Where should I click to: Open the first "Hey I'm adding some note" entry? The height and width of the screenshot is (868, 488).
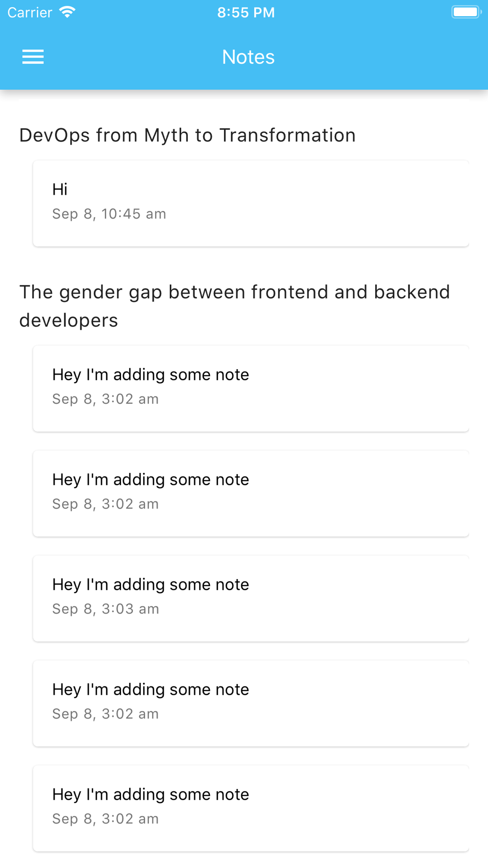[251, 388]
